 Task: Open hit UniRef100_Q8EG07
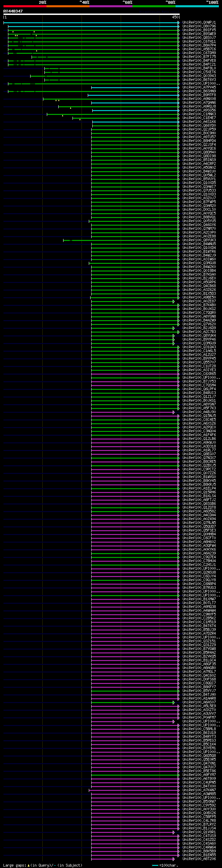(199, 454)
